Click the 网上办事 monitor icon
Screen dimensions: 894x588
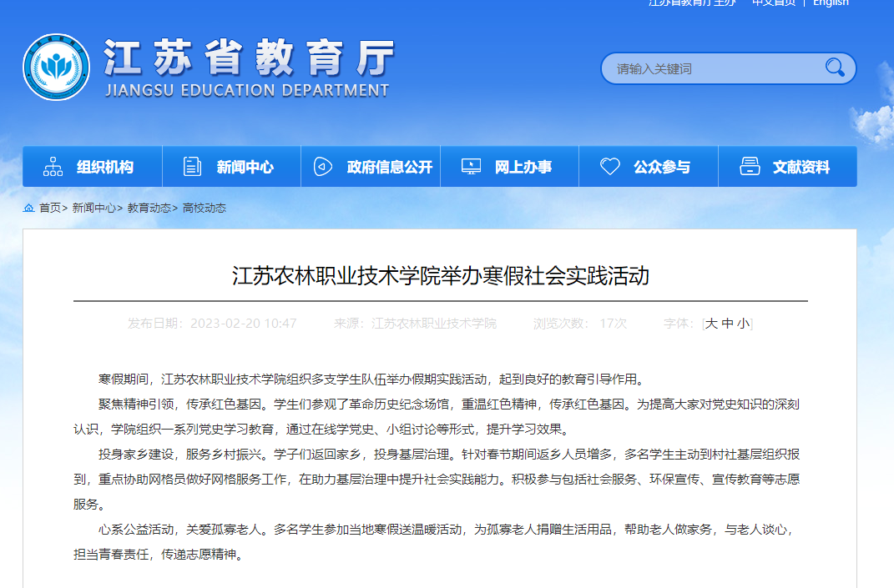pos(471,167)
